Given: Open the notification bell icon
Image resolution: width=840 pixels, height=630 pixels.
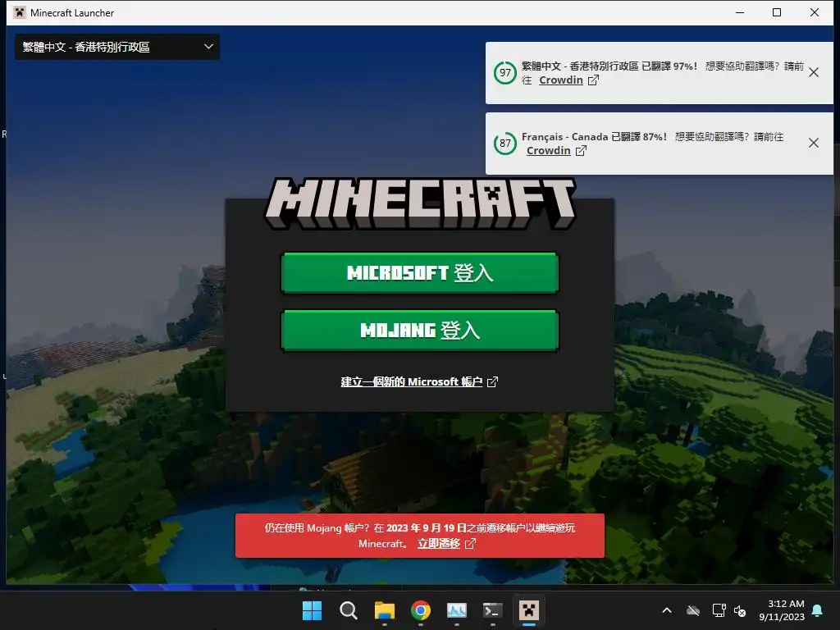Looking at the screenshot, I should tap(818, 610).
